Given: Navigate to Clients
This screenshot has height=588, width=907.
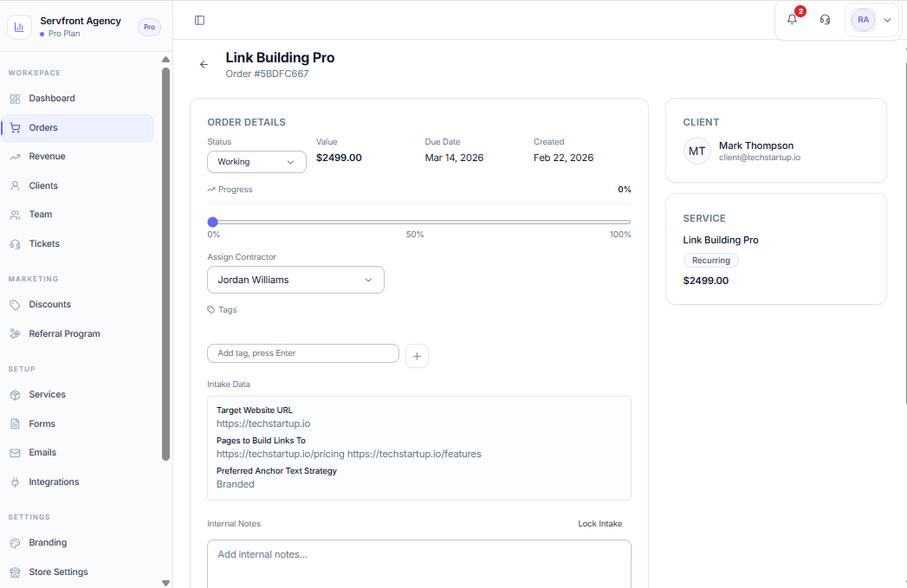Looking at the screenshot, I should 77,185.
